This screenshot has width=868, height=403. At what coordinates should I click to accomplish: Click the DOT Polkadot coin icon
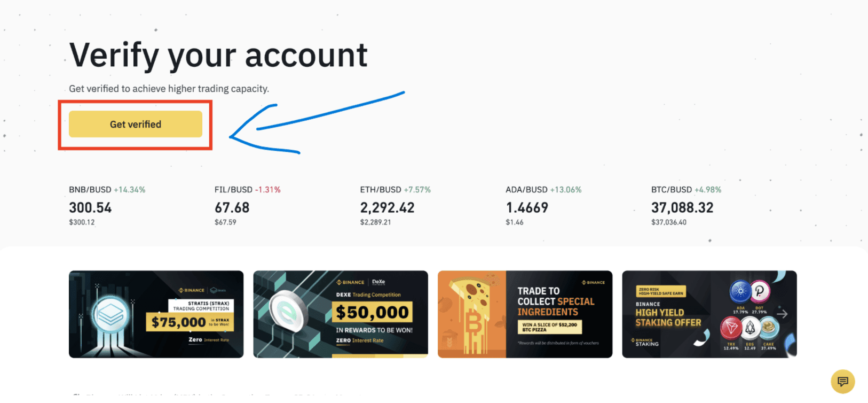(x=760, y=291)
